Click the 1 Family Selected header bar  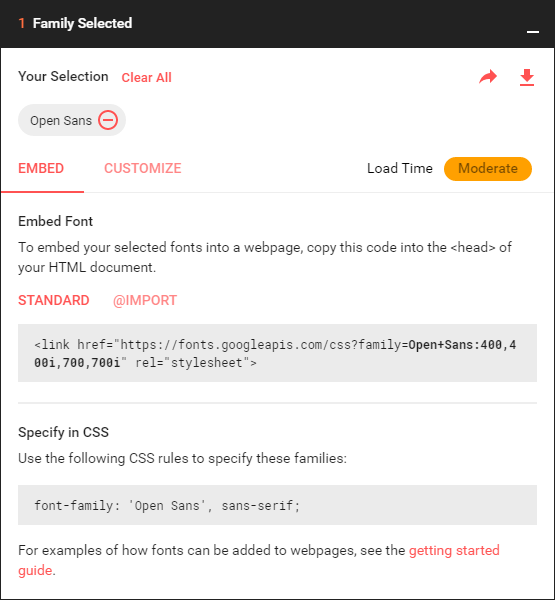pos(278,24)
